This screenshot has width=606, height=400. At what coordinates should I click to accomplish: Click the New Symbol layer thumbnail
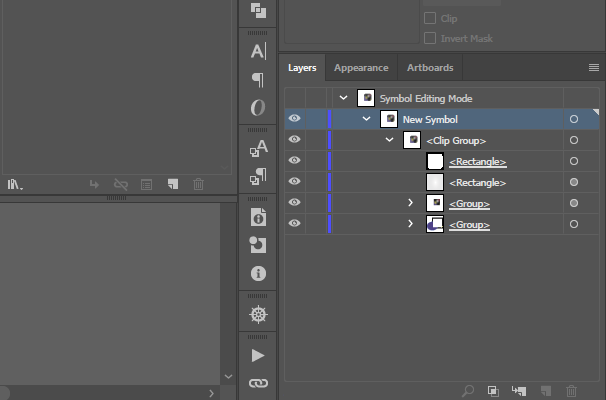coord(389,119)
